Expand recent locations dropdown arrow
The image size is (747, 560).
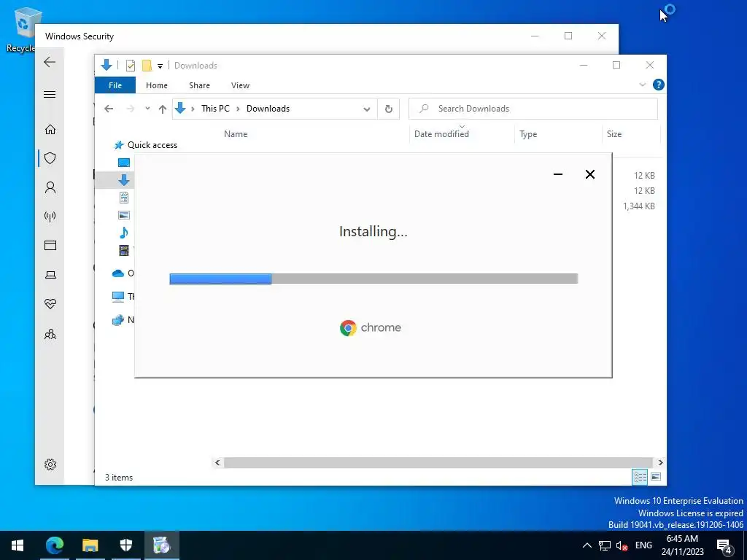tap(147, 109)
